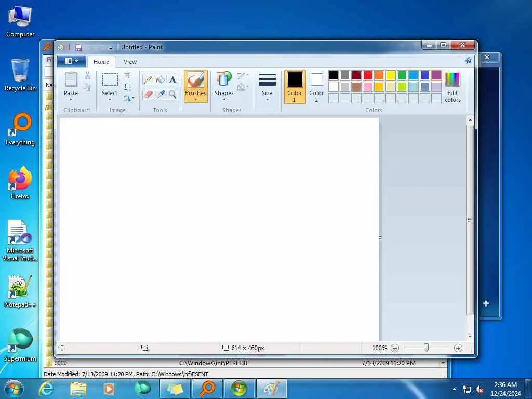Select the Fill with color bucket tool

point(161,79)
